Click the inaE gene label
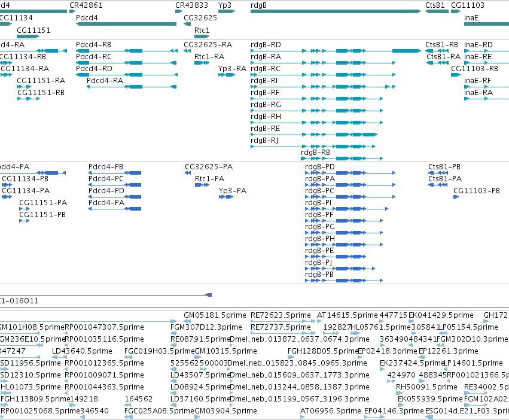The image size is (509, 420). (x=471, y=18)
